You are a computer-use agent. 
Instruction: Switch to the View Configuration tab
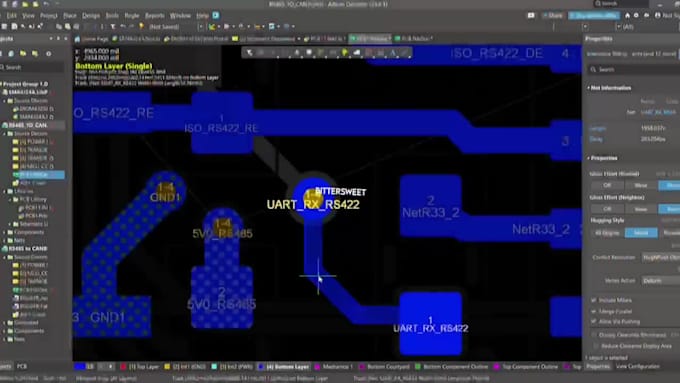[638, 367]
